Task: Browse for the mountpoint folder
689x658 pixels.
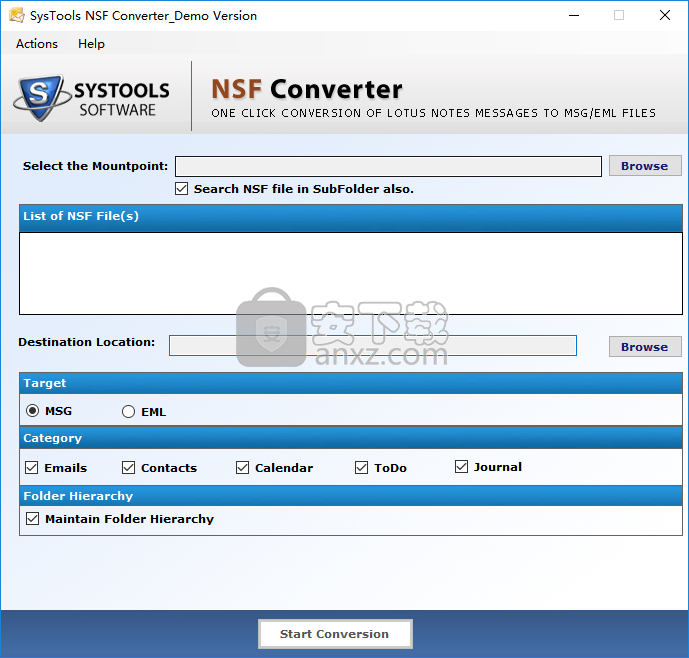Action: [645, 166]
